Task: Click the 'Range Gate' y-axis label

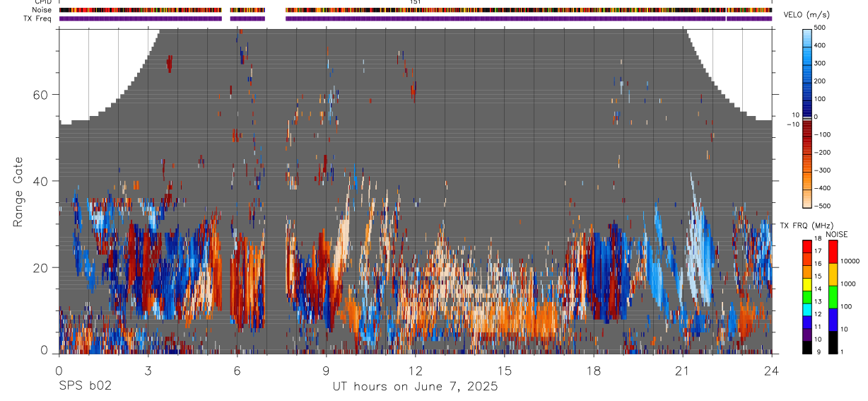Action: tap(18, 192)
